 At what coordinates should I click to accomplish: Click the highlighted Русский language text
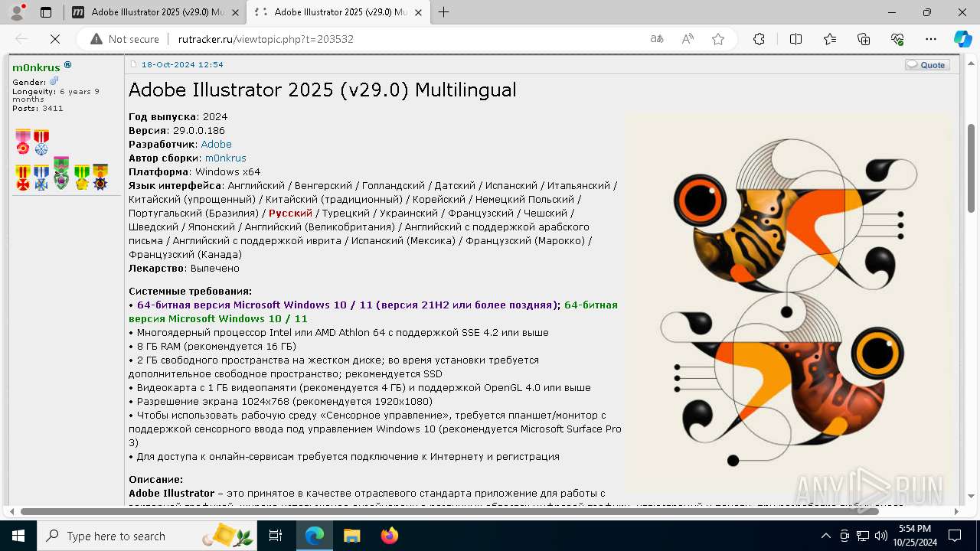[x=291, y=214]
